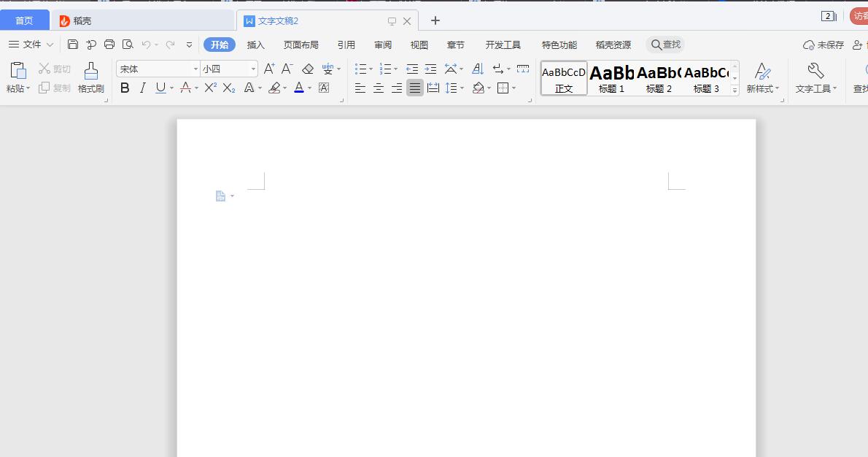Clear formatting with the eraser icon

click(x=308, y=69)
